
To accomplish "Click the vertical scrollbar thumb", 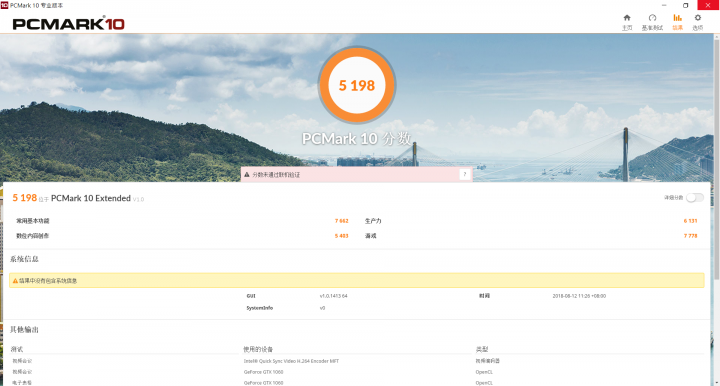I will [x=716, y=160].
